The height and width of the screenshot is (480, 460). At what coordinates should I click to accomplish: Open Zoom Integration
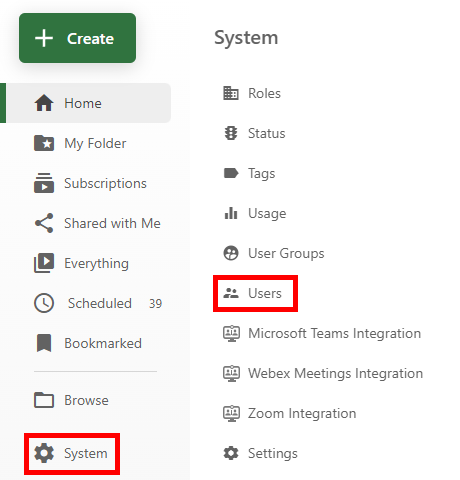point(302,413)
